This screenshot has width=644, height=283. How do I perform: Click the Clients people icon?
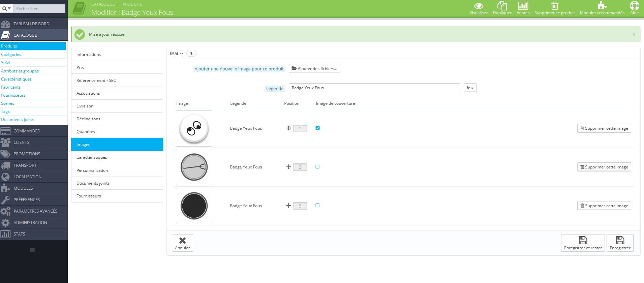click(x=5, y=143)
